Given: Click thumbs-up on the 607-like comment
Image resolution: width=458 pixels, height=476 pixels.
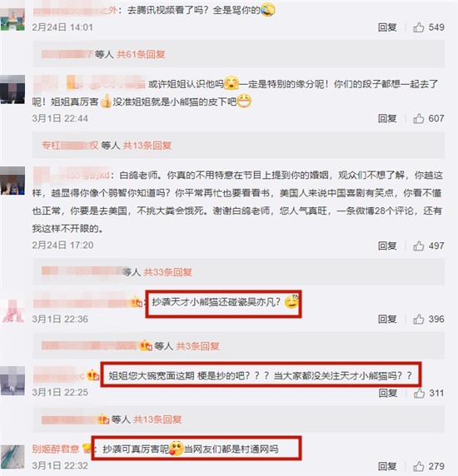Looking at the screenshot, I should pyautogui.click(x=418, y=118).
